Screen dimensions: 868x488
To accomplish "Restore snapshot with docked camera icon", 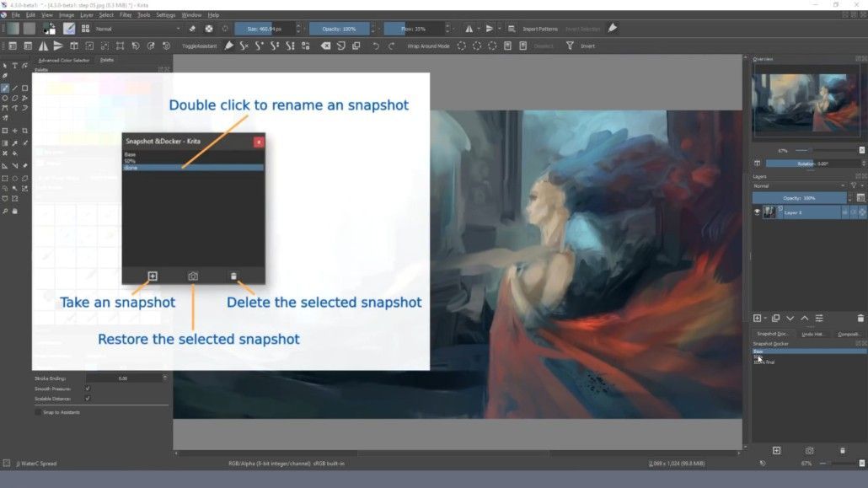I will [x=809, y=450].
